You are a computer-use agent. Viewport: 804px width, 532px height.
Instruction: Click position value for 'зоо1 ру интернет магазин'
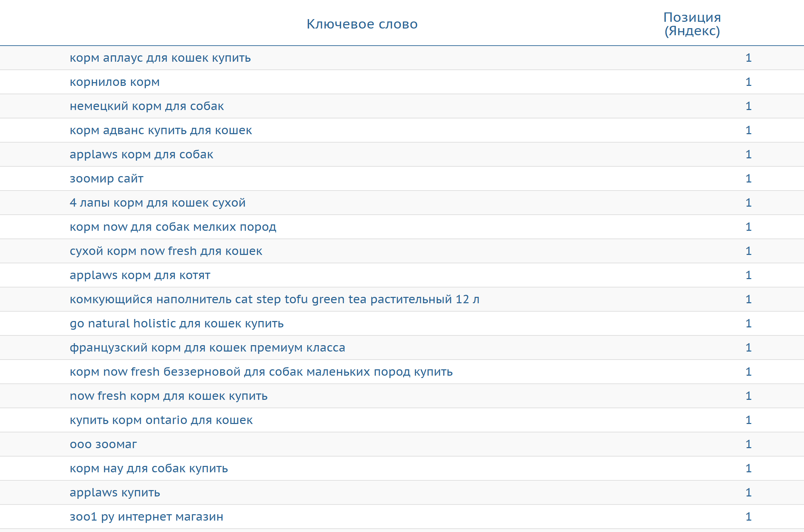[748, 516]
